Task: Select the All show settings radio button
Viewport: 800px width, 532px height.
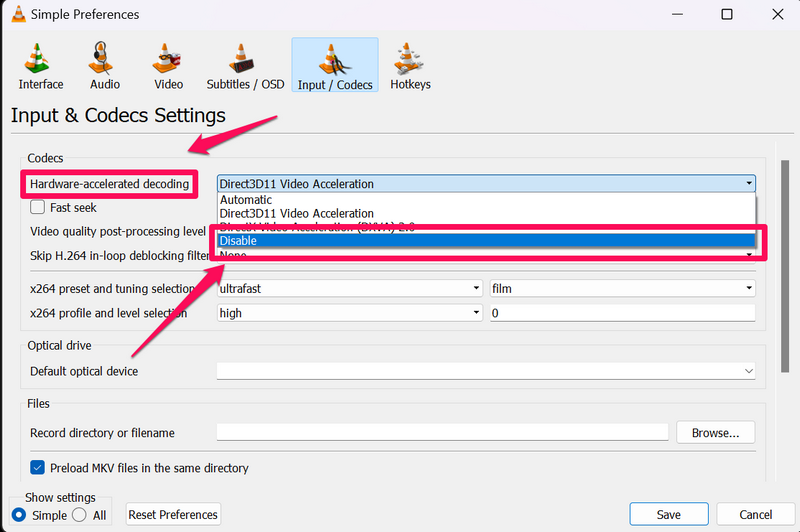Action: click(x=79, y=515)
